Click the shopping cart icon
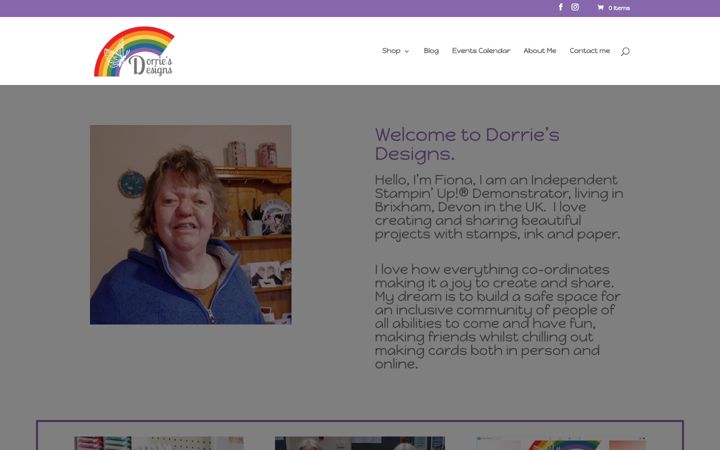 point(600,8)
